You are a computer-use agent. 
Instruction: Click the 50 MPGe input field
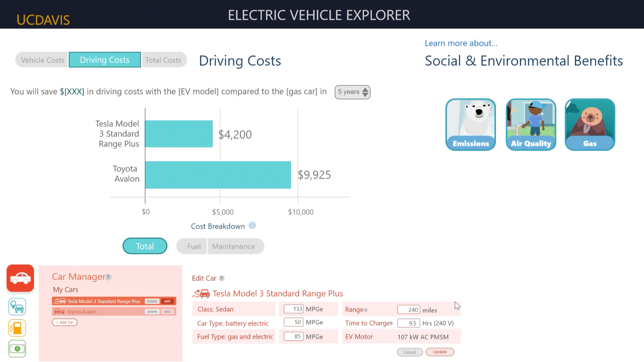pyautogui.click(x=294, y=322)
